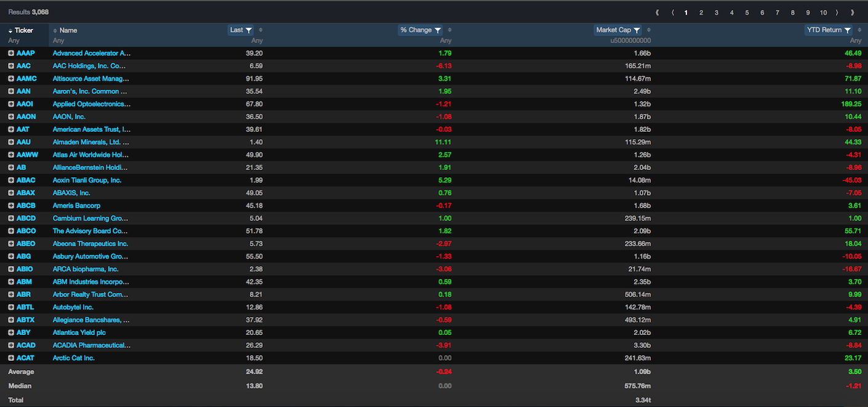Select results page 1
The height and width of the screenshot is (407, 868).
[x=686, y=12]
